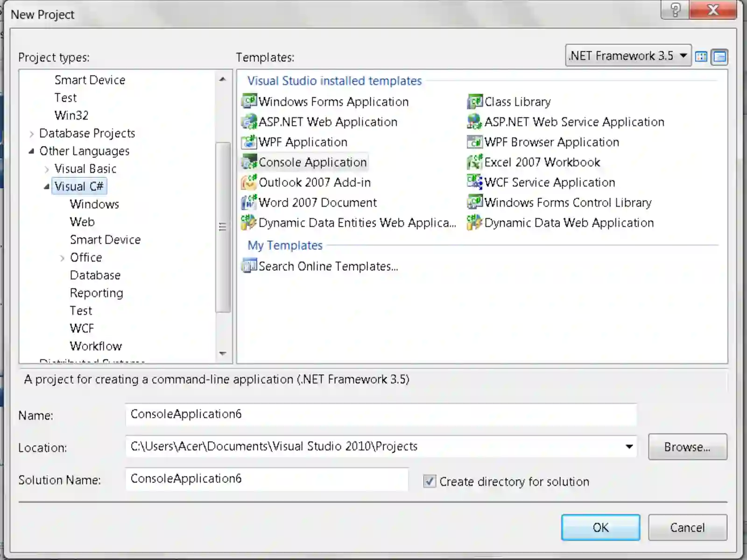The width and height of the screenshot is (747, 560).
Task: Switch templates to large icons view
Action: (x=701, y=57)
